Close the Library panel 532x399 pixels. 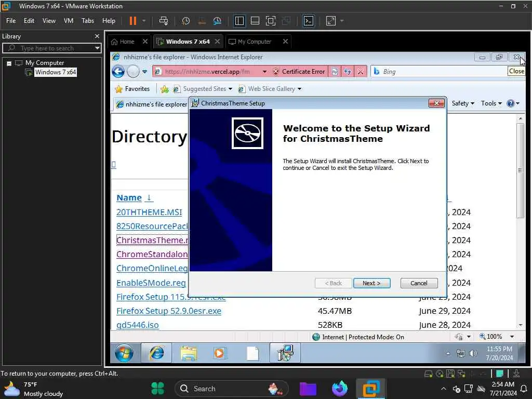pyautogui.click(x=97, y=36)
